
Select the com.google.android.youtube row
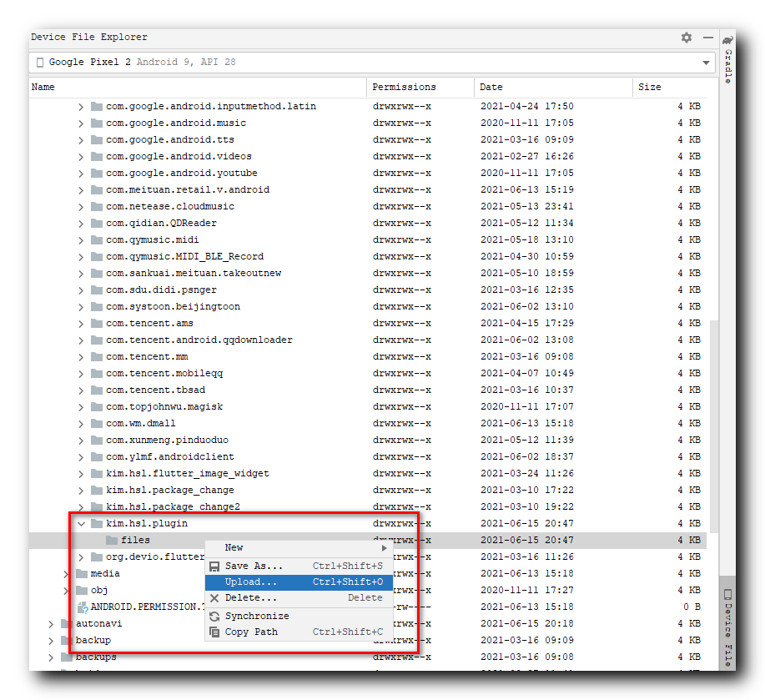[x=367, y=173]
